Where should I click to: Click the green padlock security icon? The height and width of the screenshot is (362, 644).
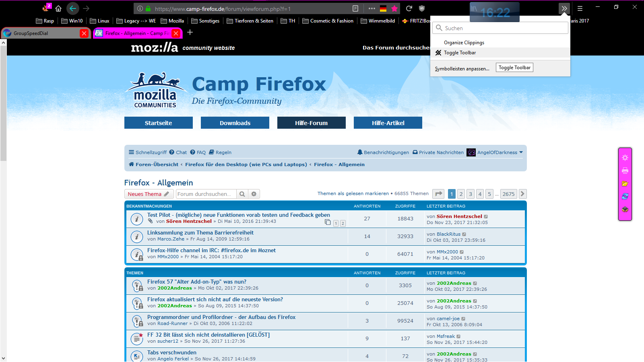(x=148, y=8)
